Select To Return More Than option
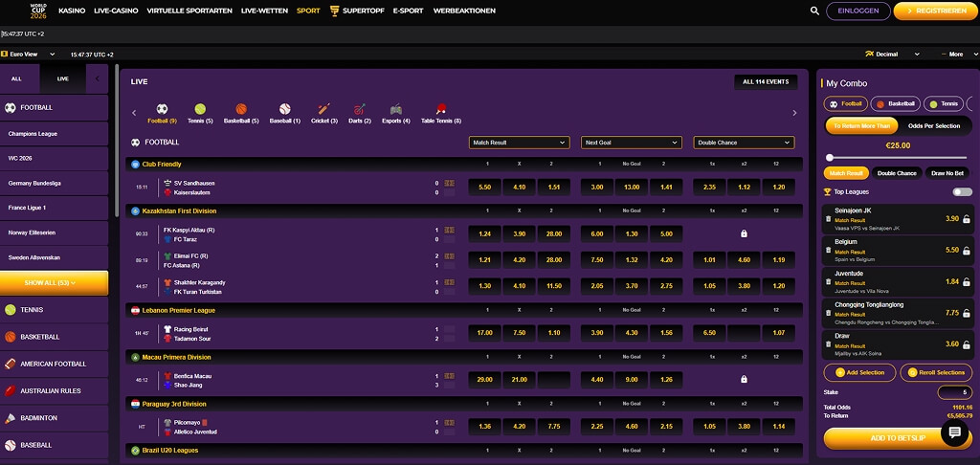Viewport: 980px width, 465px height. pos(861,125)
